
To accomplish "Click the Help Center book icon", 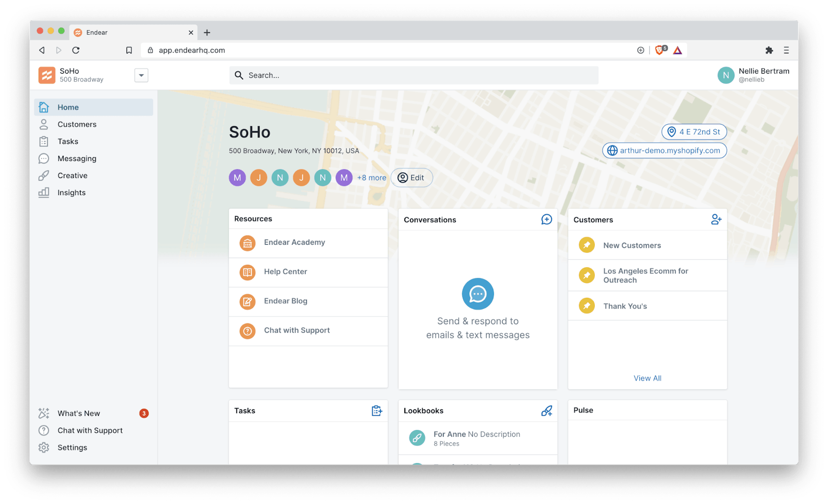I will tap(247, 272).
